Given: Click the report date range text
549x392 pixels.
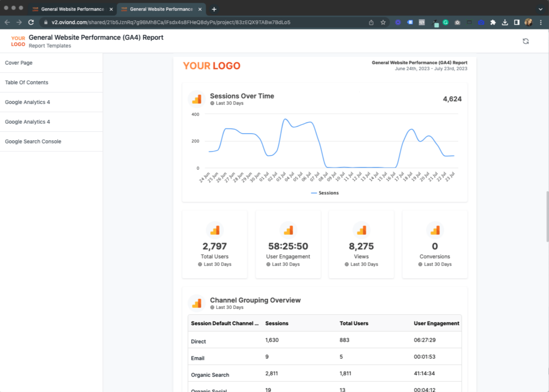Looking at the screenshot, I should 431,69.
